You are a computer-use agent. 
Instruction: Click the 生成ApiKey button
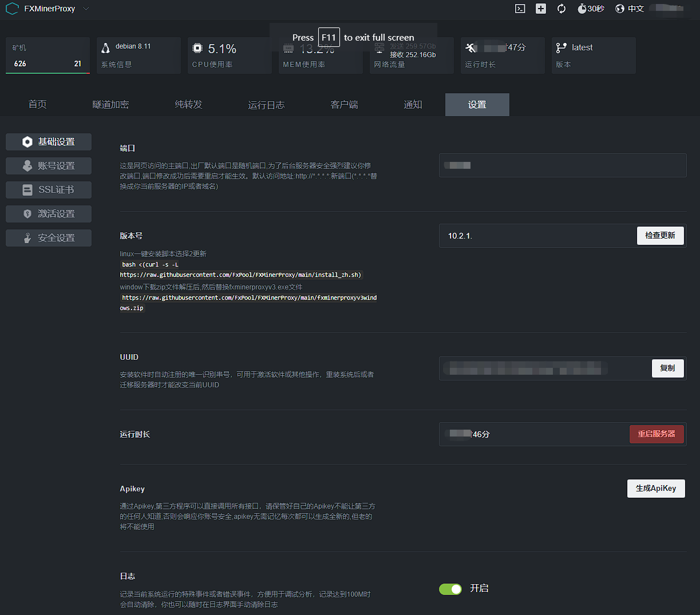656,489
